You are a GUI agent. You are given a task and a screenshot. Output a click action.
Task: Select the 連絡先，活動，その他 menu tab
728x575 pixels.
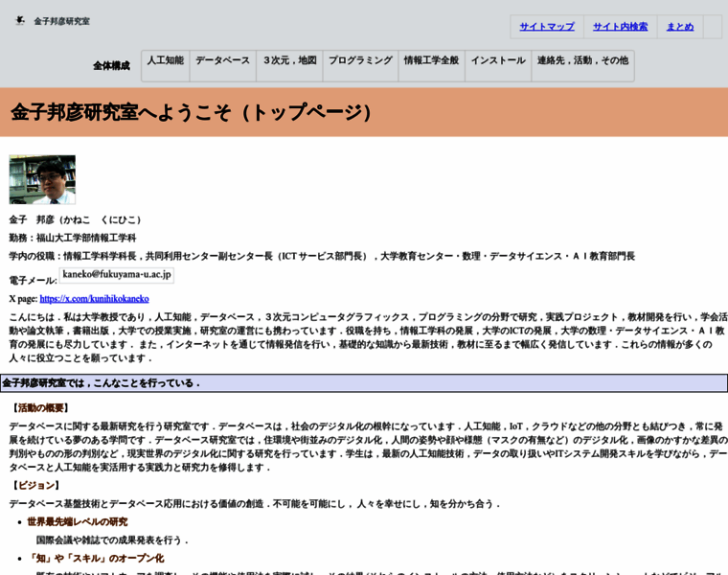point(582,65)
